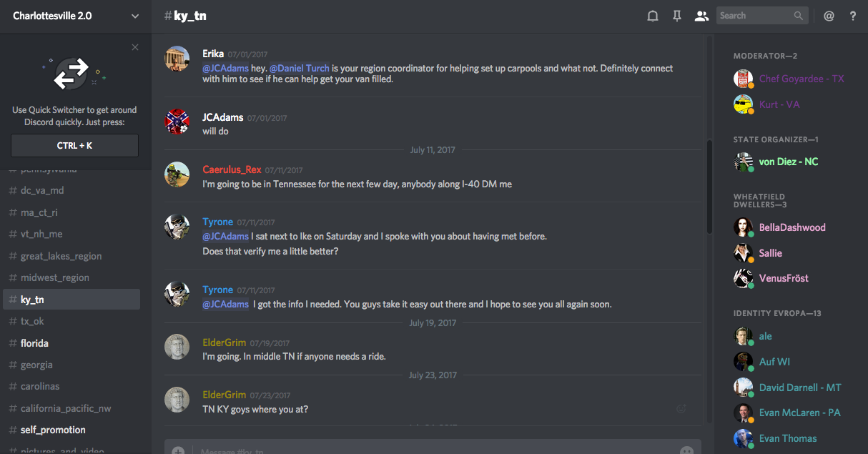Show pinned messages
The width and height of the screenshot is (868, 454).
[x=676, y=16]
